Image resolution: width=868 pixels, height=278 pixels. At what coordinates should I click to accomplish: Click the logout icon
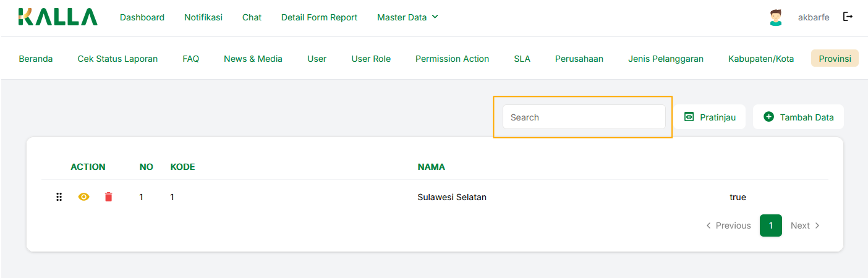tap(848, 17)
